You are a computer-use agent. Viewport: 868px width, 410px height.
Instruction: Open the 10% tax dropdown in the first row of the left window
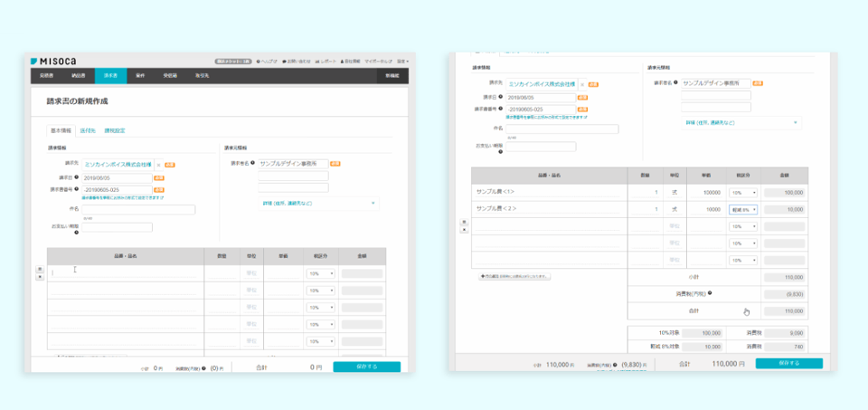click(x=320, y=273)
